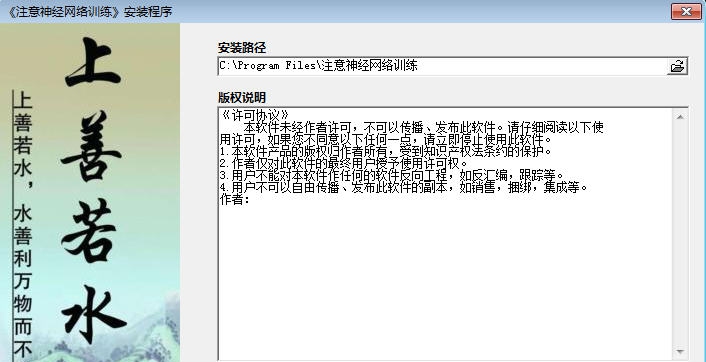Click the 《许可协议》 heading text

(x=255, y=115)
